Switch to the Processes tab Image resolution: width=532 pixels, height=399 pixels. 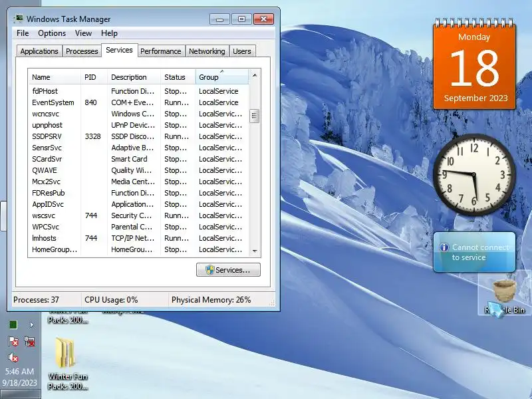click(82, 51)
